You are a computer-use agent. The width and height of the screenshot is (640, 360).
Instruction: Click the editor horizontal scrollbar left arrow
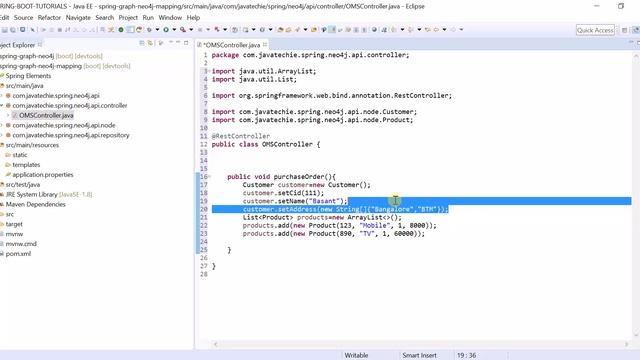pyautogui.click(x=215, y=344)
